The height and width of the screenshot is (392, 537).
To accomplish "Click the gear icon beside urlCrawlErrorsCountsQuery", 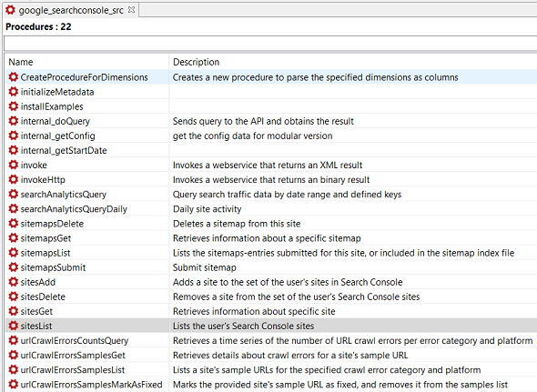I will [x=13, y=340].
